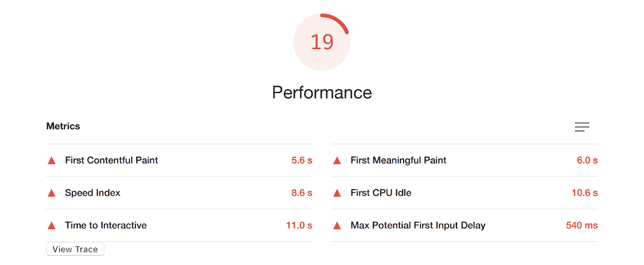The image size is (644, 265).
Task: Click the 5.6 s First Contentful Paint value
Action: pyautogui.click(x=302, y=160)
